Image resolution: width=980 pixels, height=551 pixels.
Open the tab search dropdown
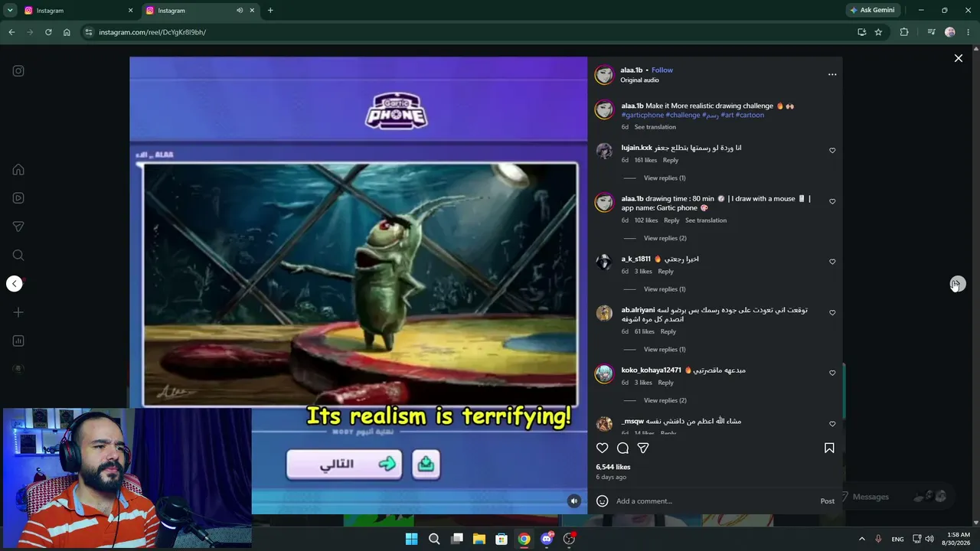(x=10, y=11)
